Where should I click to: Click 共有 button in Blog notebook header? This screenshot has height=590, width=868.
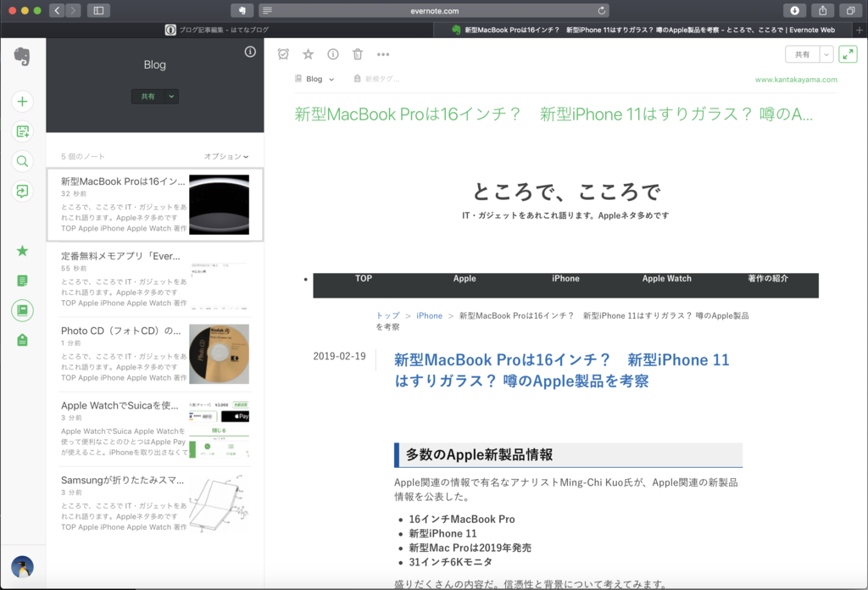[x=147, y=97]
